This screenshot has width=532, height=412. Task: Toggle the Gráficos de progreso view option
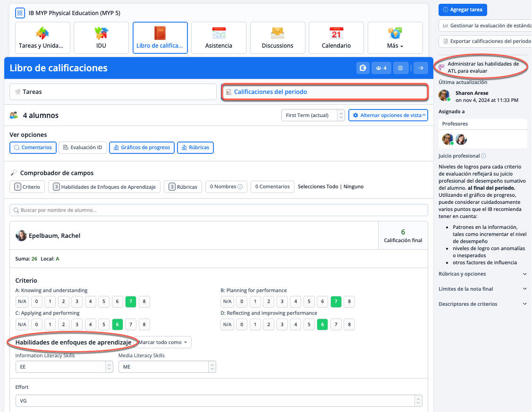click(x=142, y=148)
